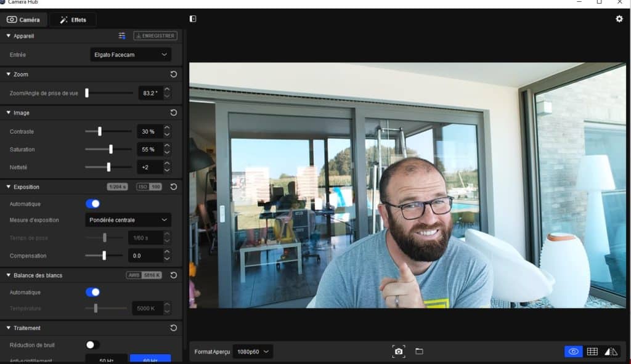
Task: Click the Saturation slider handle
Action: [111, 149]
